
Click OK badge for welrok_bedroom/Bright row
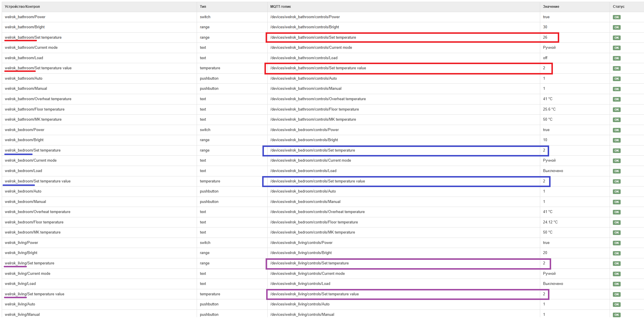pyautogui.click(x=617, y=140)
